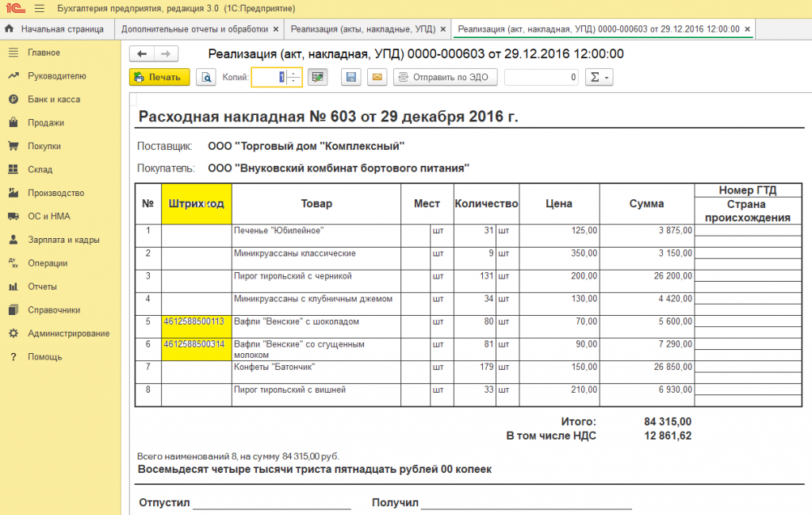Image resolution: width=812 pixels, height=515 pixels.
Task: Select supplier name ООО "Торговый дом "Комплексный"
Action: point(306,146)
